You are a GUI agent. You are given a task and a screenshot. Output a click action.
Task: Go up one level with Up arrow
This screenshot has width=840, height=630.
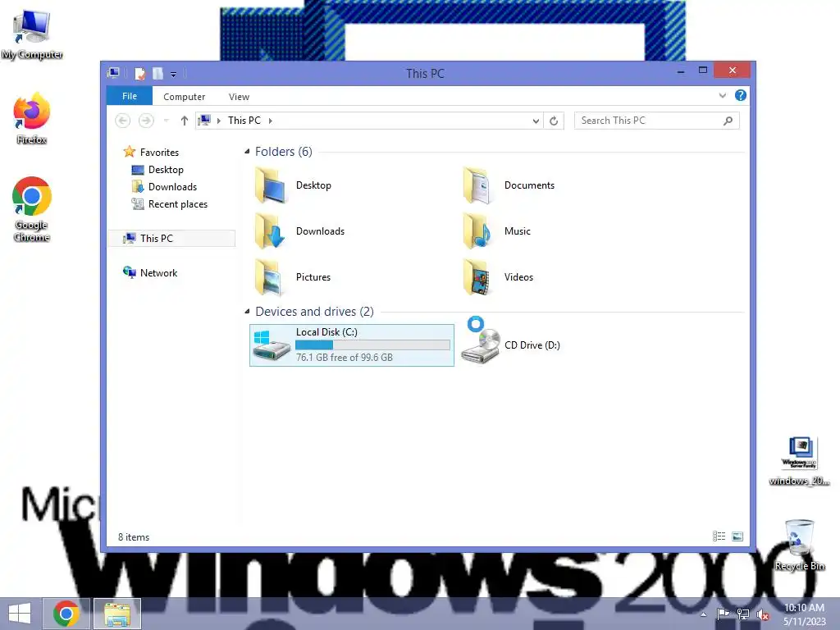tap(185, 121)
